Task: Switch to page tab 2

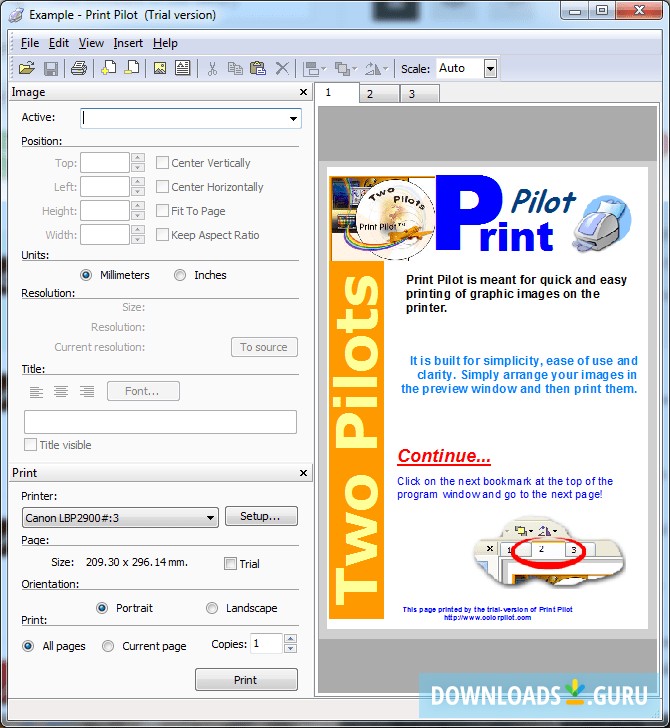Action: pos(378,94)
